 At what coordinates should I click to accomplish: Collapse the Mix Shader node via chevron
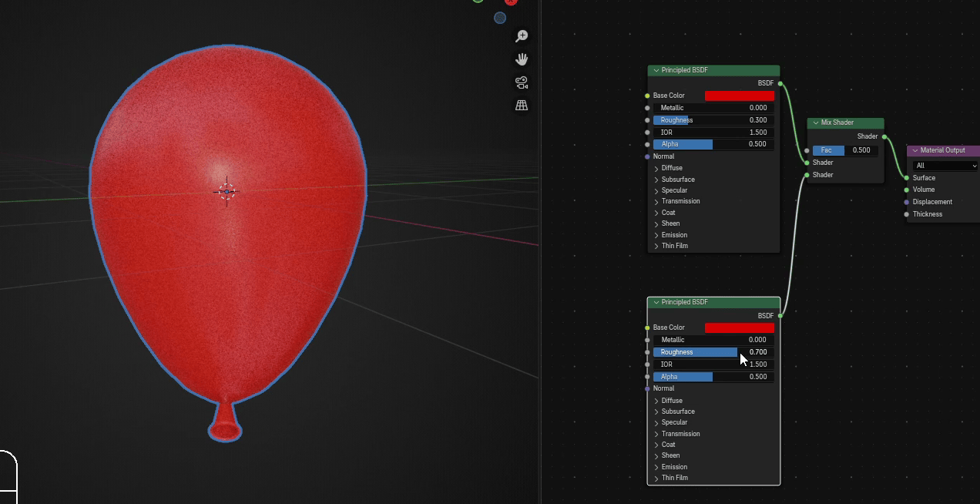[815, 123]
